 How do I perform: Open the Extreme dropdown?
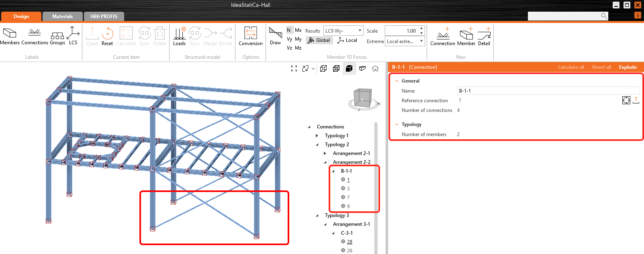click(405, 41)
